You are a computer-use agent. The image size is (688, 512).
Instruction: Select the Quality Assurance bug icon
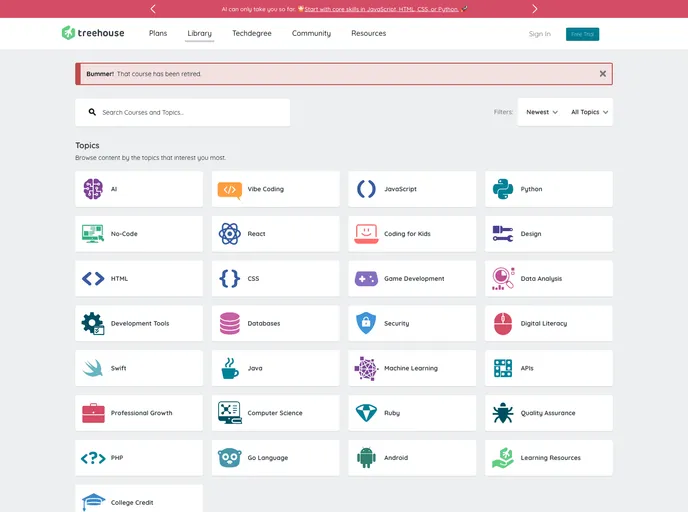503,413
